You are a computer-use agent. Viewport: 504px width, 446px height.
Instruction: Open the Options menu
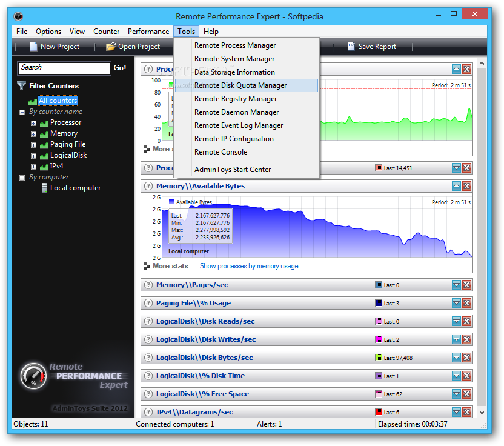[48, 32]
